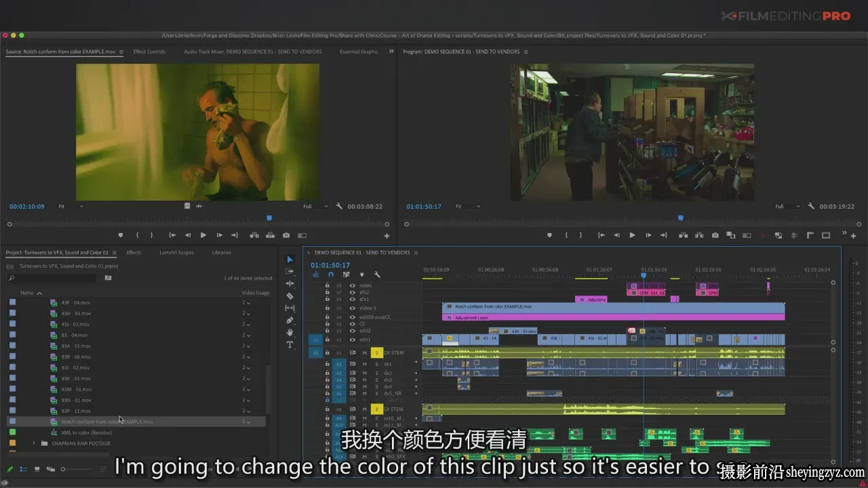Choose the Ripple Edit tool
This screenshot has height=488, width=868.
tap(290, 284)
